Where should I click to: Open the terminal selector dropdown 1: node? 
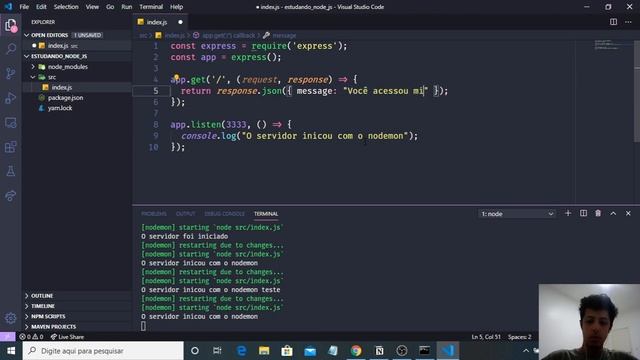(517, 214)
